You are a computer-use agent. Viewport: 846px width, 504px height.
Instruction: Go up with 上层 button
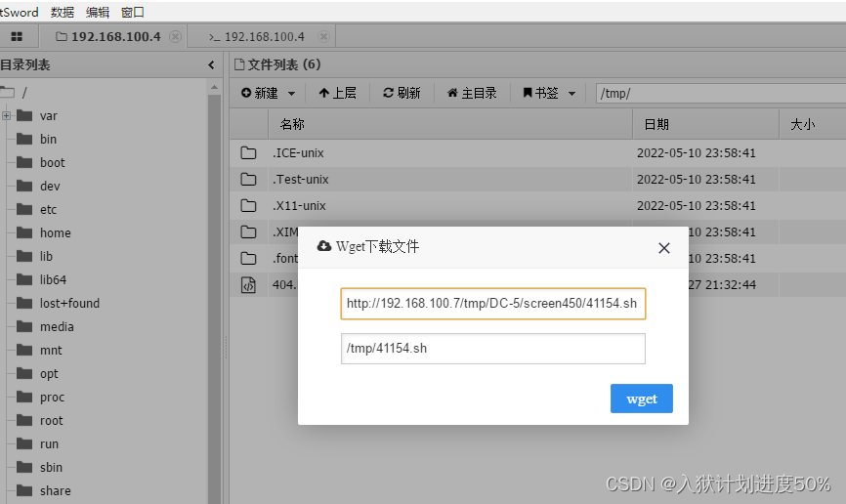[337, 93]
